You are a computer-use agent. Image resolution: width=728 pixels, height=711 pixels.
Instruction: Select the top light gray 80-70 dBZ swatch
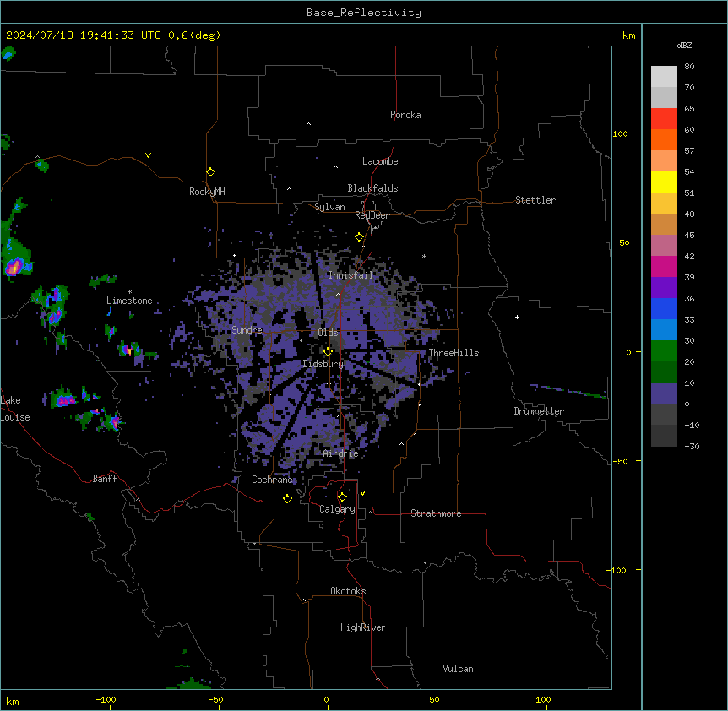pyautogui.click(x=664, y=77)
